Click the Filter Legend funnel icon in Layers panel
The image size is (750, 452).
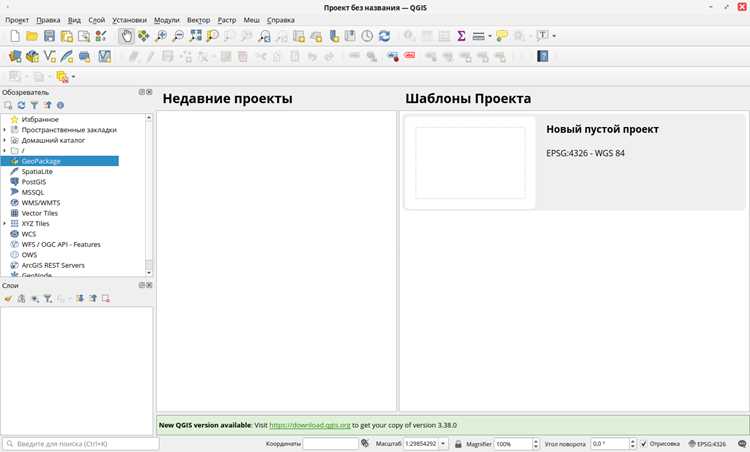(x=48, y=298)
